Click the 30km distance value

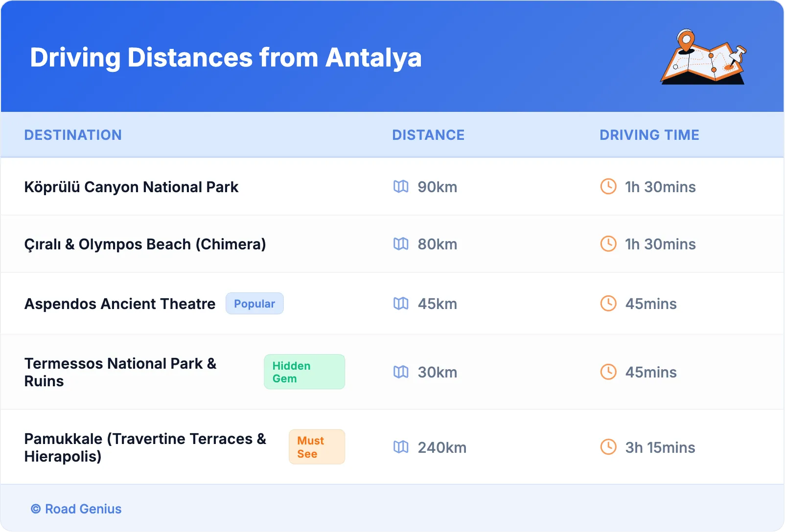pyautogui.click(x=438, y=372)
